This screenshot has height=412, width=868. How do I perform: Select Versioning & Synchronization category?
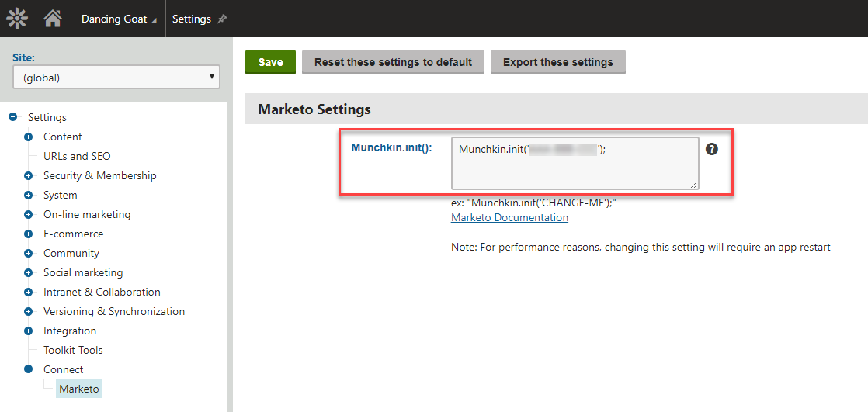[114, 311]
